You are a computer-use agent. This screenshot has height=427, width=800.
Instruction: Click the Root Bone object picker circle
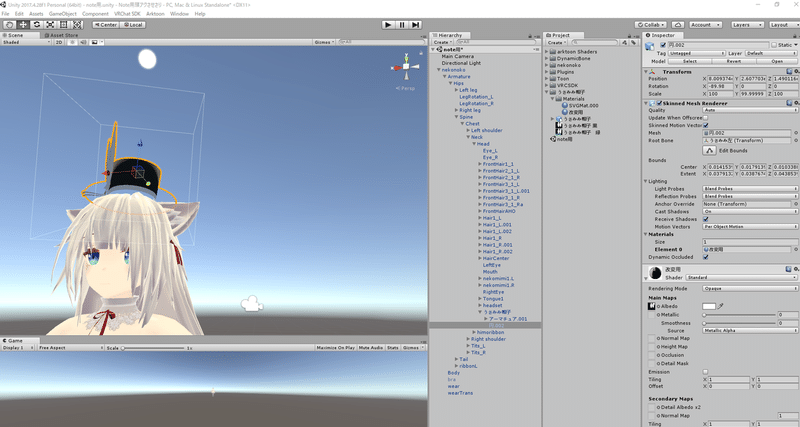click(x=796, y=140)
